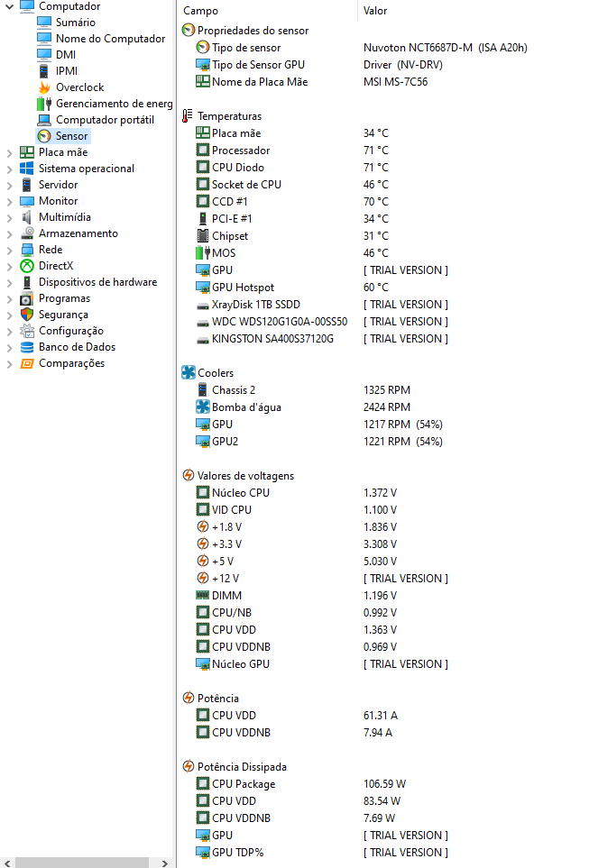The width and height of the screenshot is (589, 868).
Task: Click the Temperaturas thermometer icon
Action: pos(188,115)
